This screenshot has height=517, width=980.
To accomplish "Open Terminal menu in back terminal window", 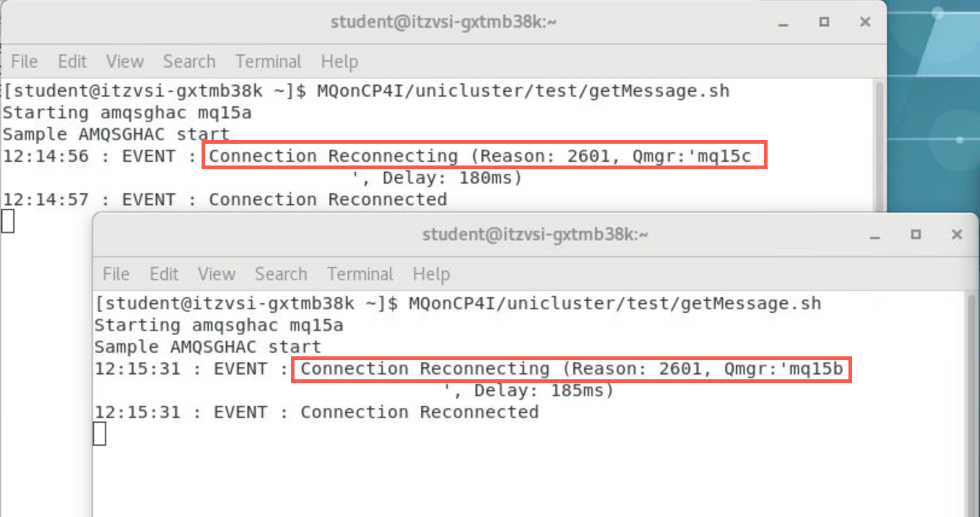I will (x=268, y=62).
